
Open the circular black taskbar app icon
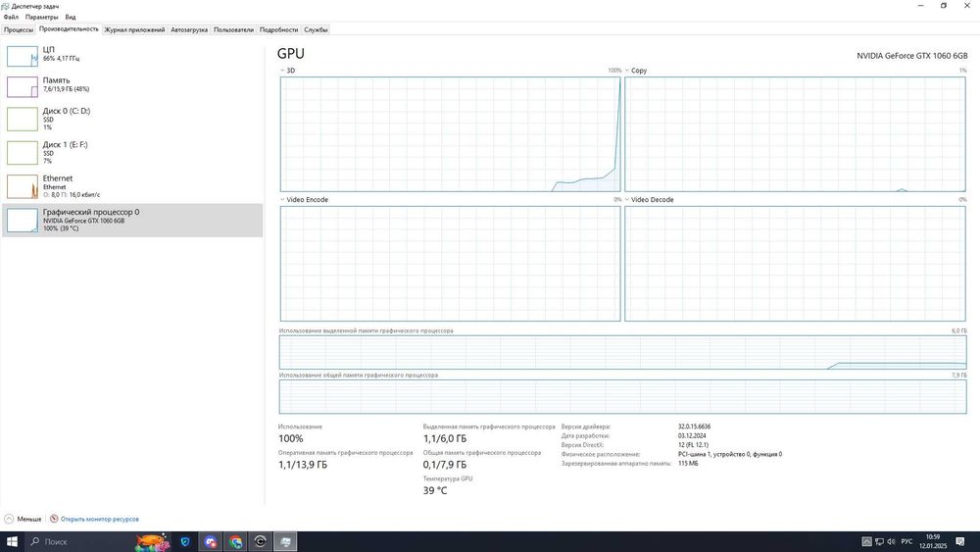point(261,541)
